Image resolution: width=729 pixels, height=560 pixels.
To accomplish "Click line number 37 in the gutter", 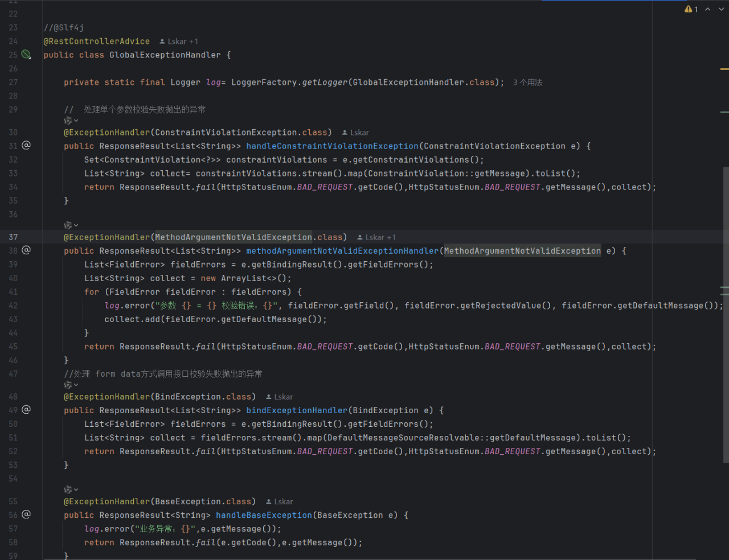I will pos(13,237).
